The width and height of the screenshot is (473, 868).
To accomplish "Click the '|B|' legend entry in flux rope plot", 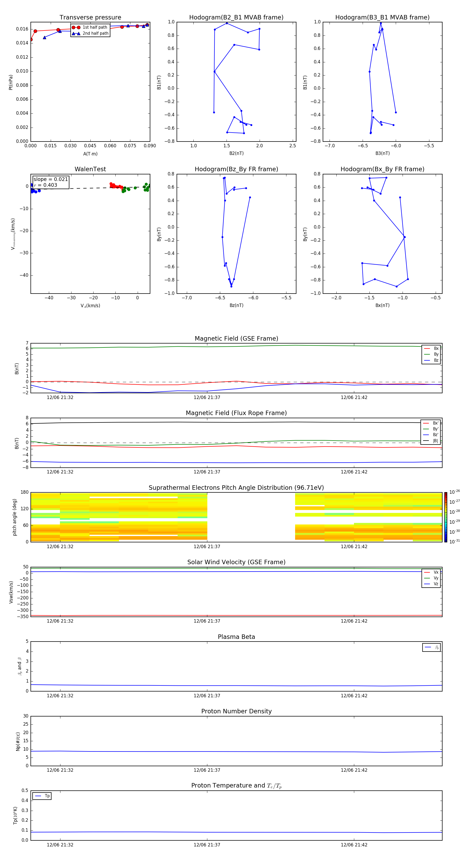I will point(431,441).
